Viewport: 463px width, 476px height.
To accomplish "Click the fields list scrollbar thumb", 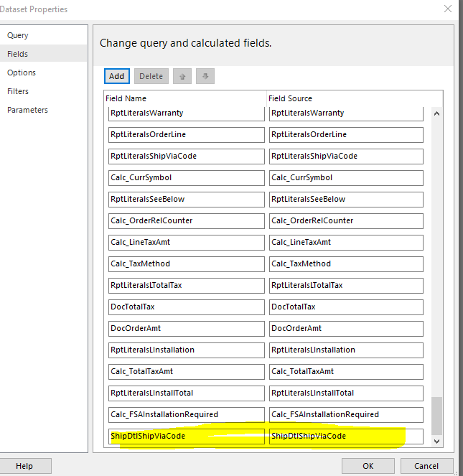I will point(436,416).
